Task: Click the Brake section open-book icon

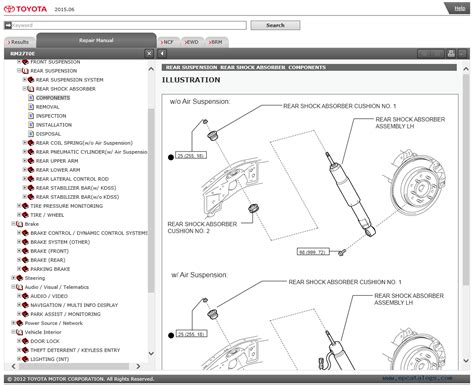Action: coord(20,224)
